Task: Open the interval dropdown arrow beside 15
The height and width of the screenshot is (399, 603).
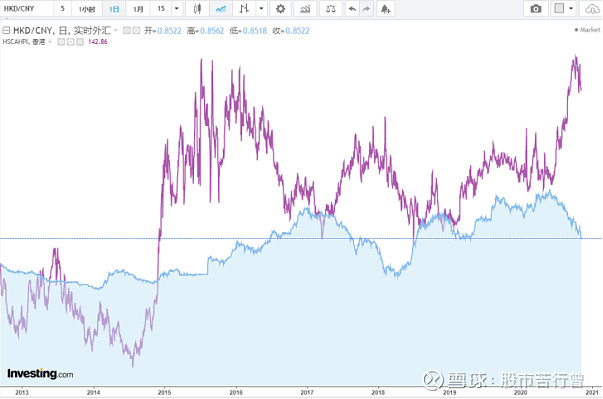Action: [x=177, y=8]
